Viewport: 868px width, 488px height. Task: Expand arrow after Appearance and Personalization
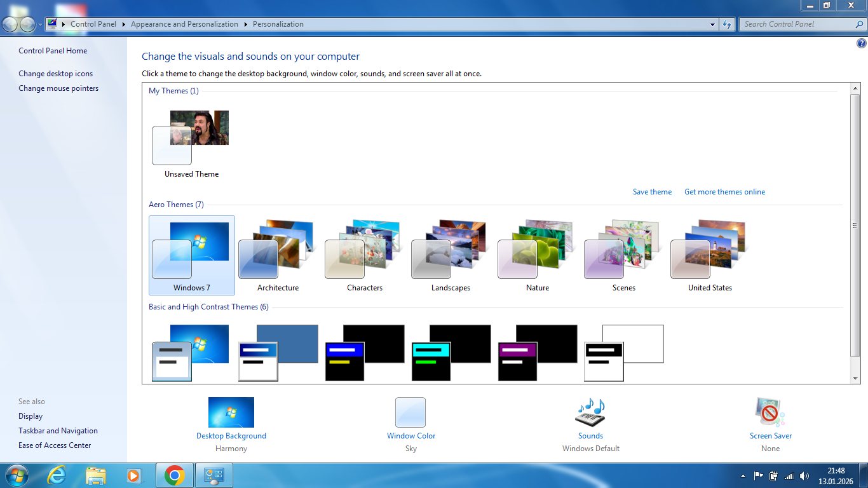246,24
